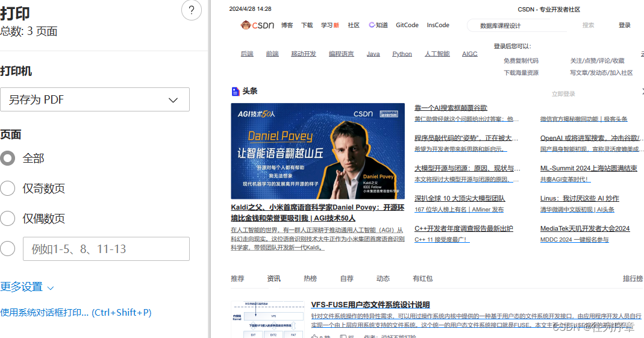Open '靠一个AI搜索框颠覆谷歌' article
The image size is (644, 338).
pyautogui.click(x=451, y=108)
